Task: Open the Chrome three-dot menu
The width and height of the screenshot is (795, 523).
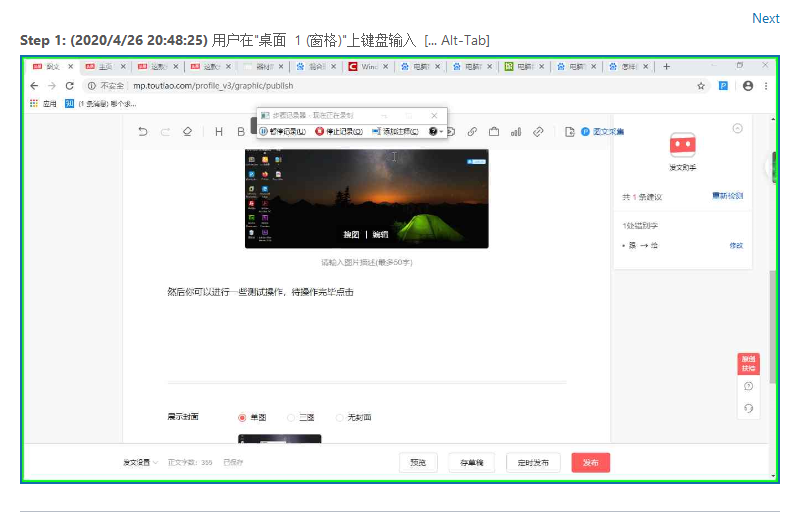Action: click(x=766, y=86)
